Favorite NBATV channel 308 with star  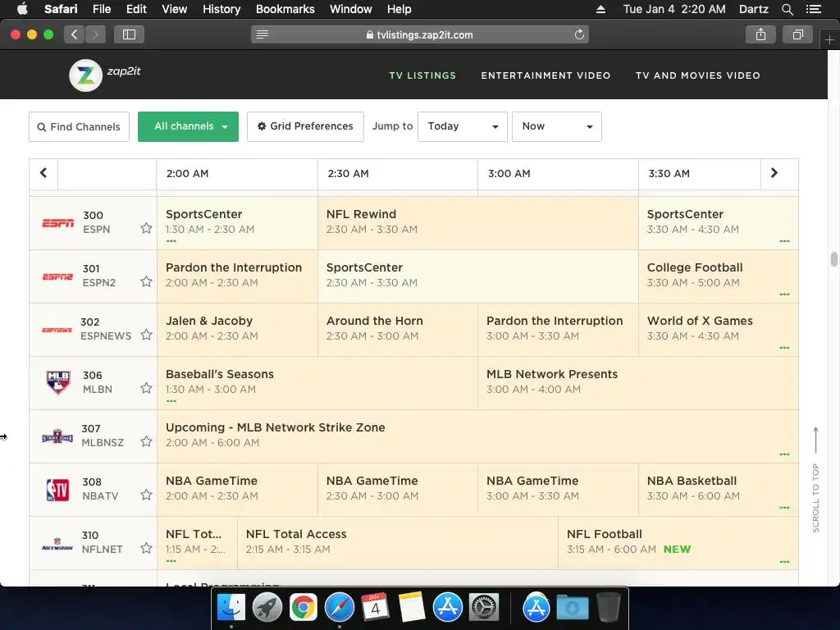[x=146, y=495]
